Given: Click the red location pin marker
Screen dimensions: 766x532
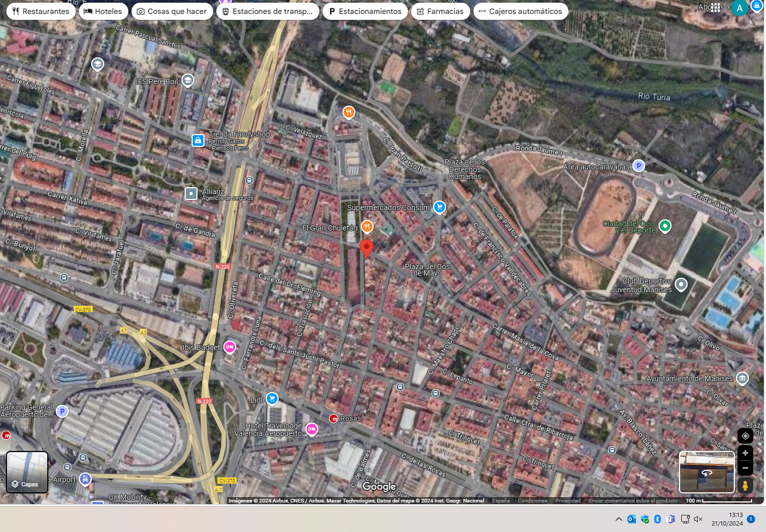Looking at the screenshot, I should point(367,248).
